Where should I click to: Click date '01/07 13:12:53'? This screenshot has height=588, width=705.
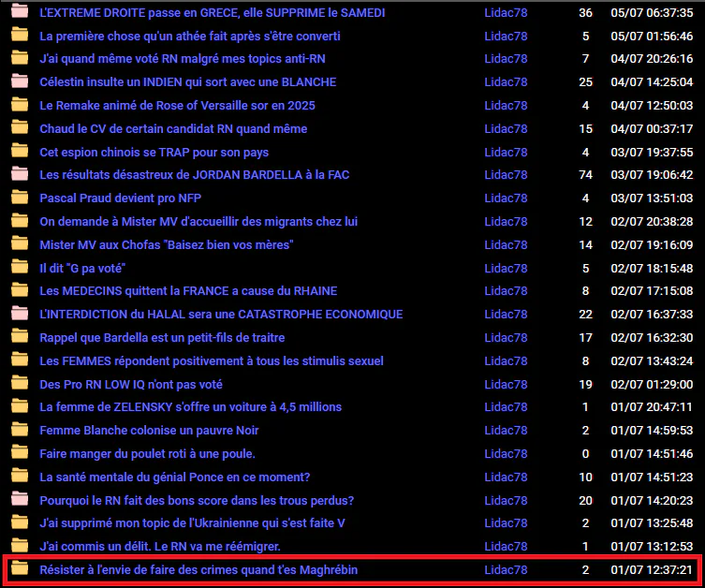point(652,546)
